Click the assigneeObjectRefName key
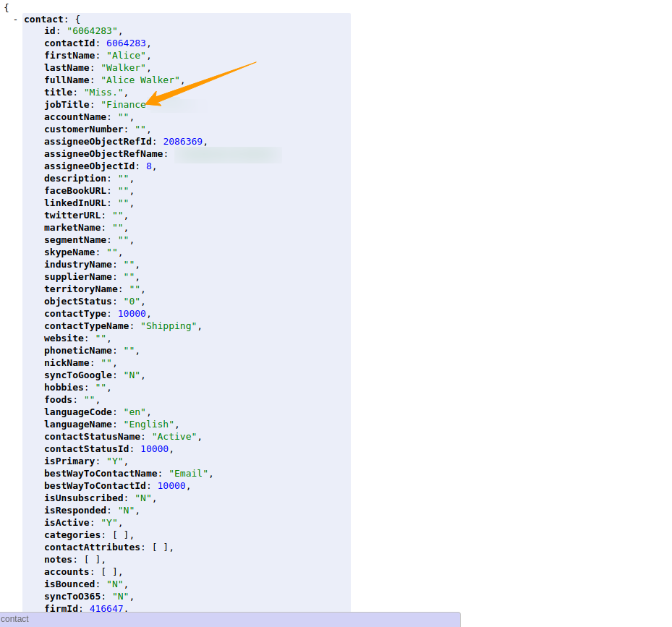The width and height of the screenshot is (672, 627). [x=103, y=154]
